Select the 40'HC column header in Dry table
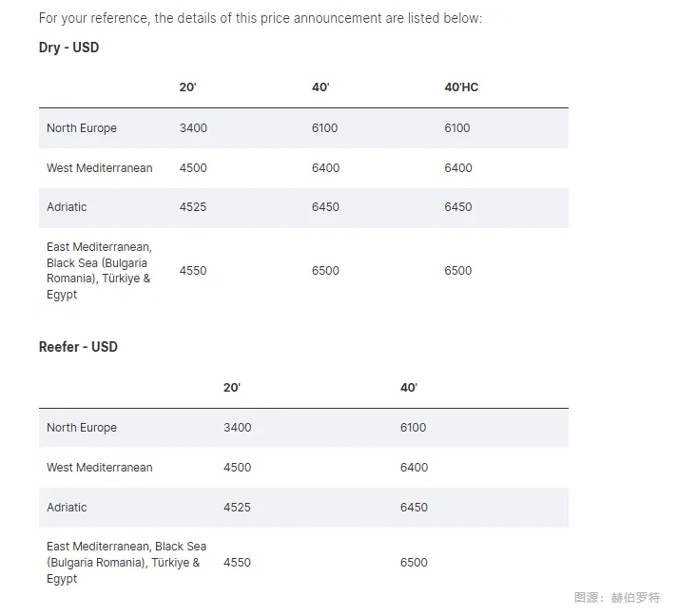Screen dimensions: 678x616 click(461, 87)
